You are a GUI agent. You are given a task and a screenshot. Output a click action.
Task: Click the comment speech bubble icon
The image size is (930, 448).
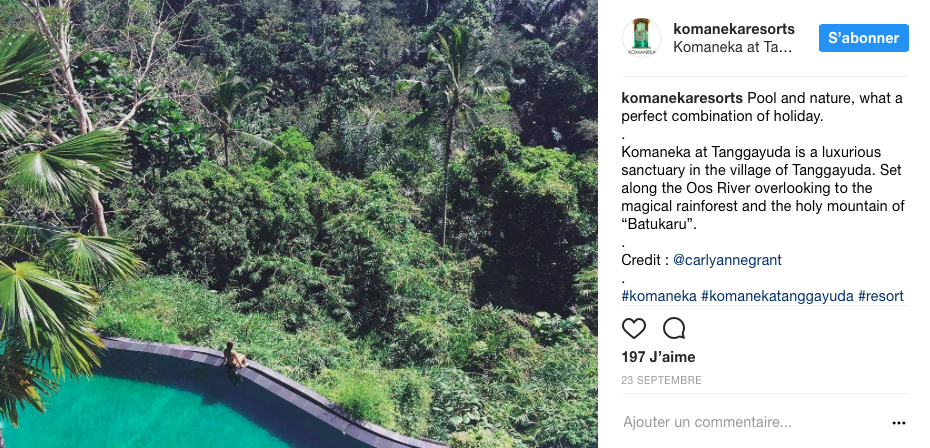point(674,328)
